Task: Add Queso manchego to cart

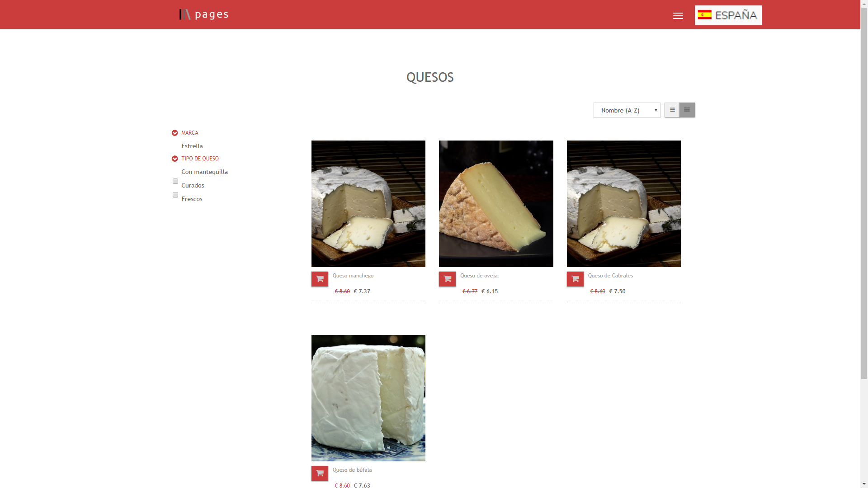Action: coord(320,279)
